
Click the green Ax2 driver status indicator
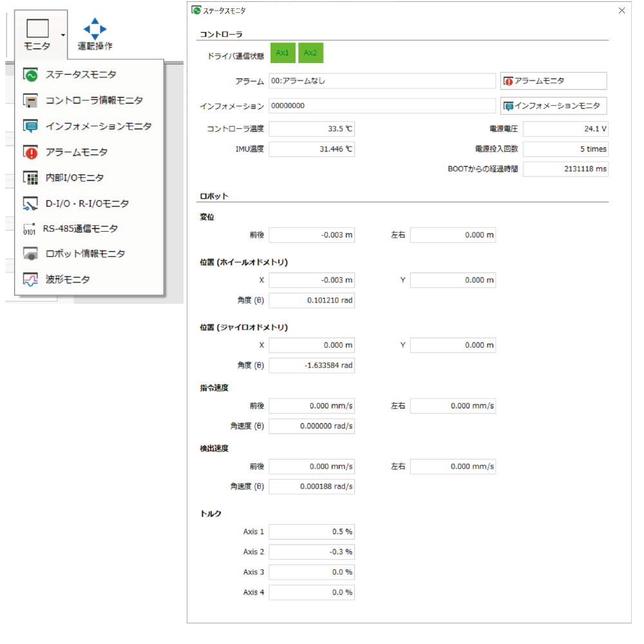pyautogui.click(x=310, y=53)
